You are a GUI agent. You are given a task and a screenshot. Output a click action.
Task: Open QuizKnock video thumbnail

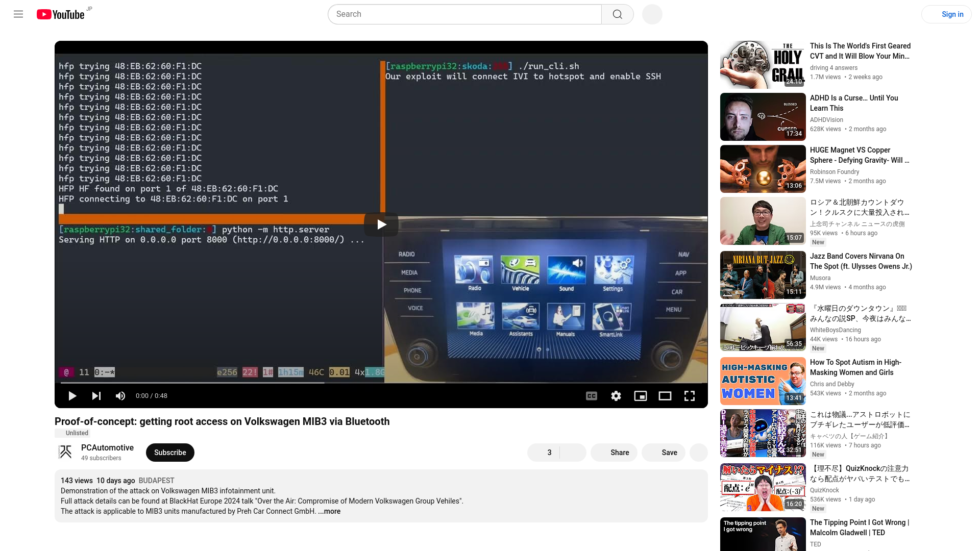pyautogui.click(x=763, y=487)
